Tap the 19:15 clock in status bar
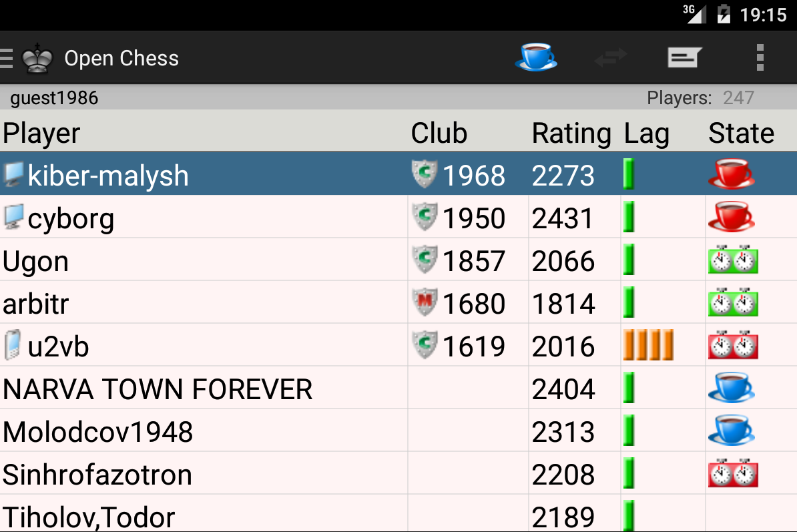This screenshot has height=532, width=797. point(763,15)
